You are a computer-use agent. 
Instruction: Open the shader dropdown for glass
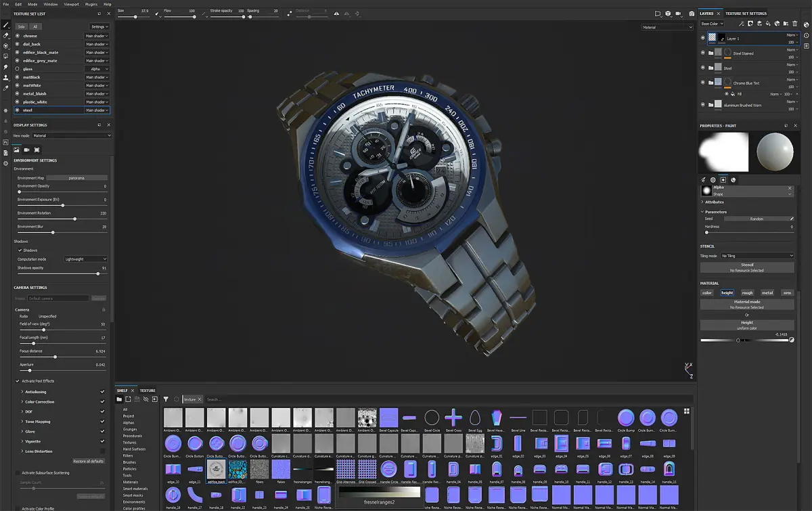click(96, 69)
